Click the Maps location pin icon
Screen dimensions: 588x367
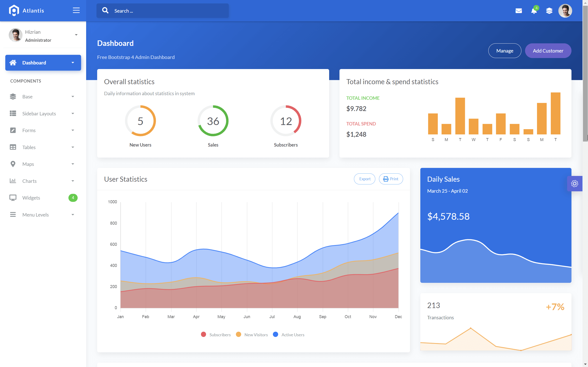(x=13, y=164)
